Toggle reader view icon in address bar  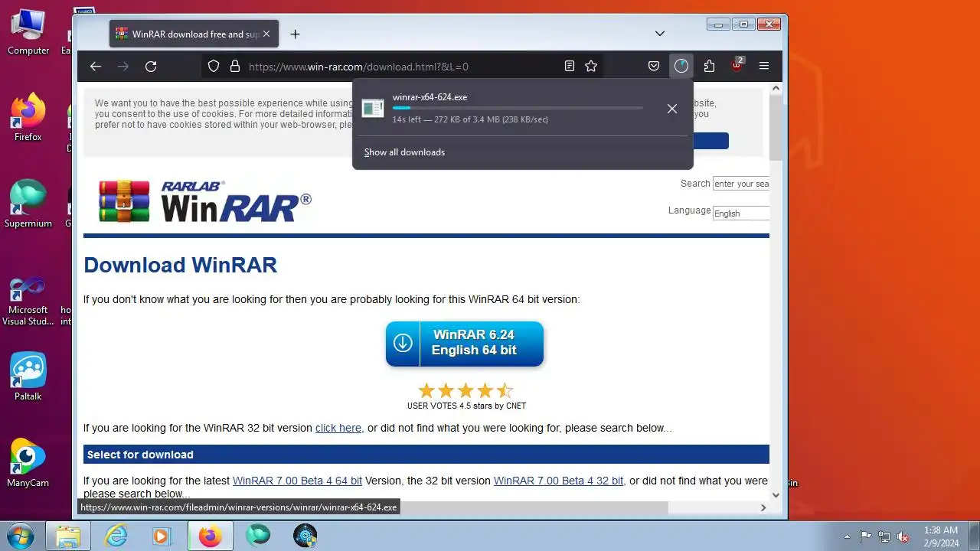pos(569,67)
